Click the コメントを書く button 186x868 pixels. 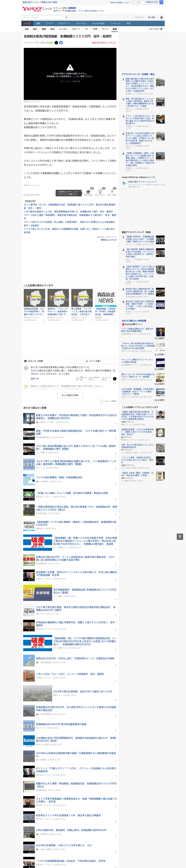coord(93,361)
